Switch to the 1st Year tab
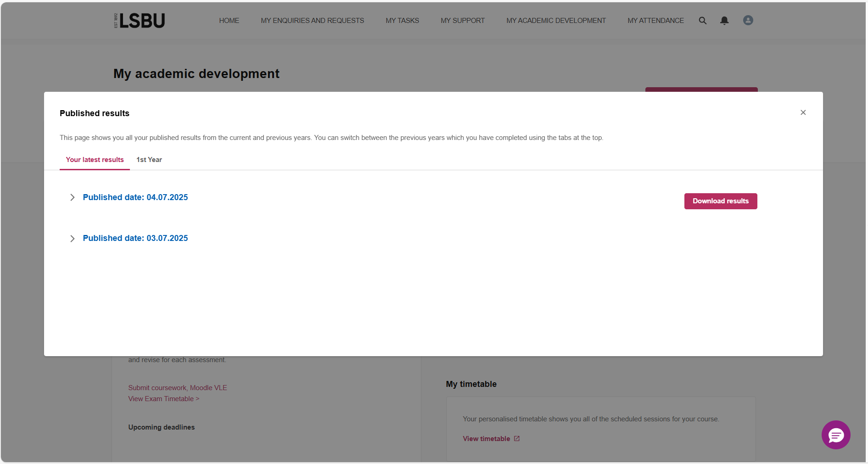 pos(149,160)
